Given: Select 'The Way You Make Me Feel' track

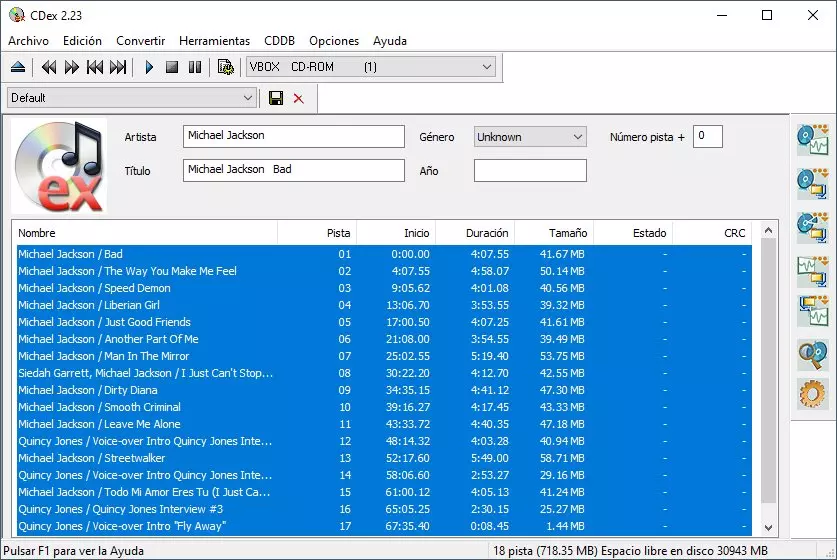Looking at the screenshot, I should (x=384, y=271).
